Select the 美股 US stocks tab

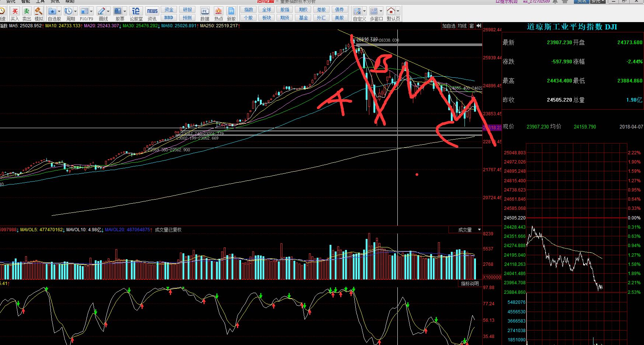(x=339, y=18)
